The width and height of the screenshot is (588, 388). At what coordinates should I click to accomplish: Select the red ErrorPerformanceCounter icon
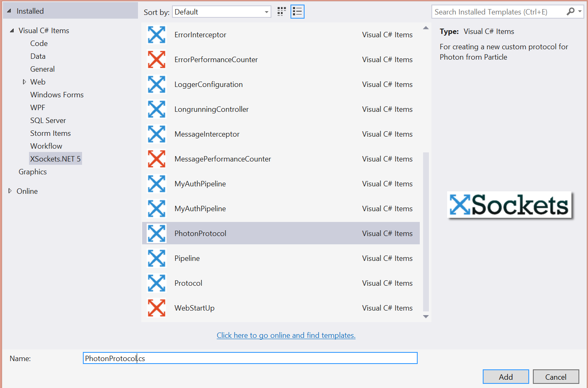click(x=157, y=60)
